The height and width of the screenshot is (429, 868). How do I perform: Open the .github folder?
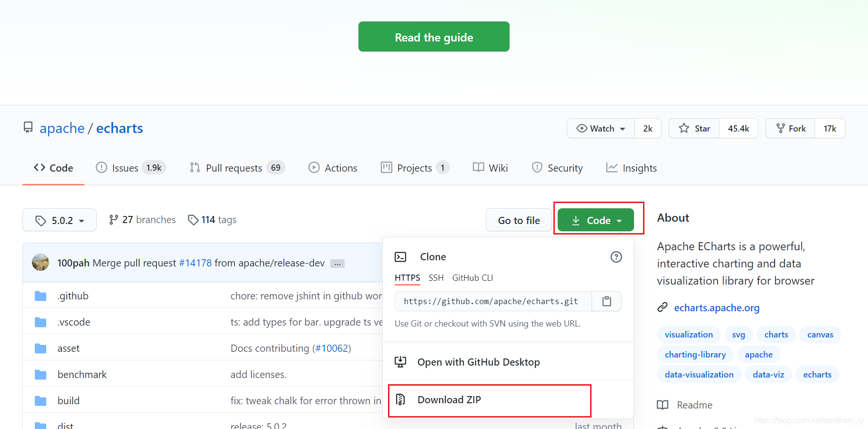pos(73,296)
